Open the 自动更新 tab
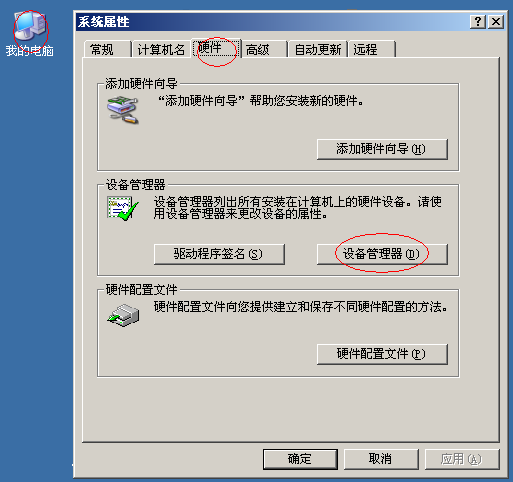Viewport: 513px width, 482px height. 318,49
